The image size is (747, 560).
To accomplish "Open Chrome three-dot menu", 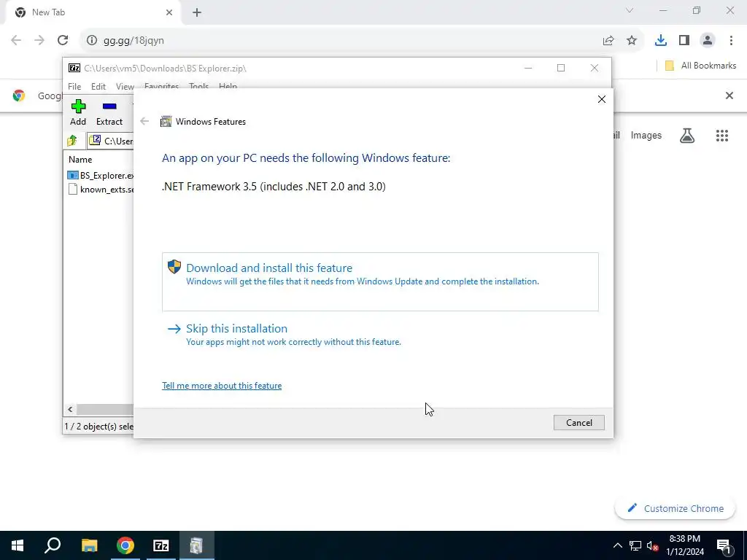I will pyautogui.click(x=731, y=41).
